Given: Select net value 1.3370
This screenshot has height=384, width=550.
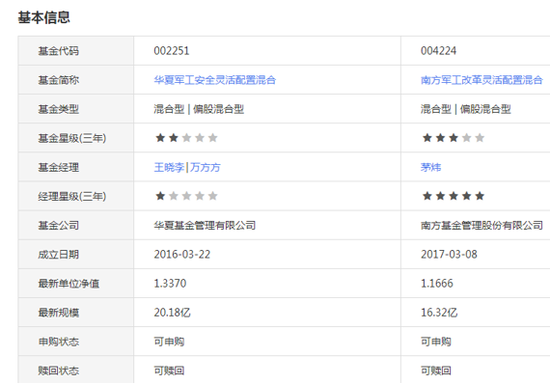Looking at the screenshot, I should (x=170, y=283).
